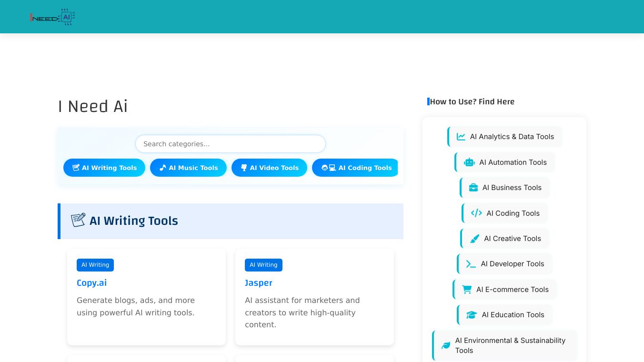This screenshot has width=644, height=362.
Task: Click the "How to Use? Find Here" heading
Action: tap(472, 101)
